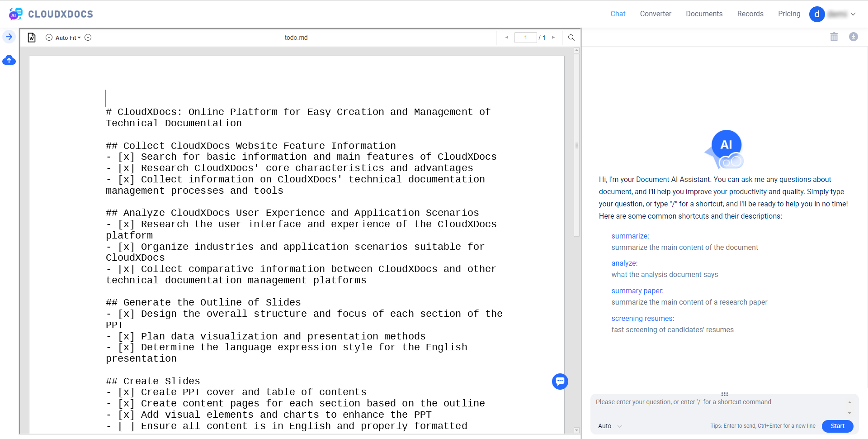Image resolution: width=868 pixels, height=439 pixels.
Task: Open the Records tab
Action: (x=750, y=14)
